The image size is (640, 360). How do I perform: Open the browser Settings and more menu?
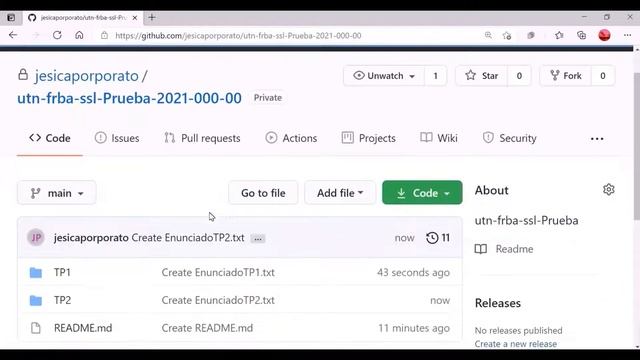(x=627, y=36)
